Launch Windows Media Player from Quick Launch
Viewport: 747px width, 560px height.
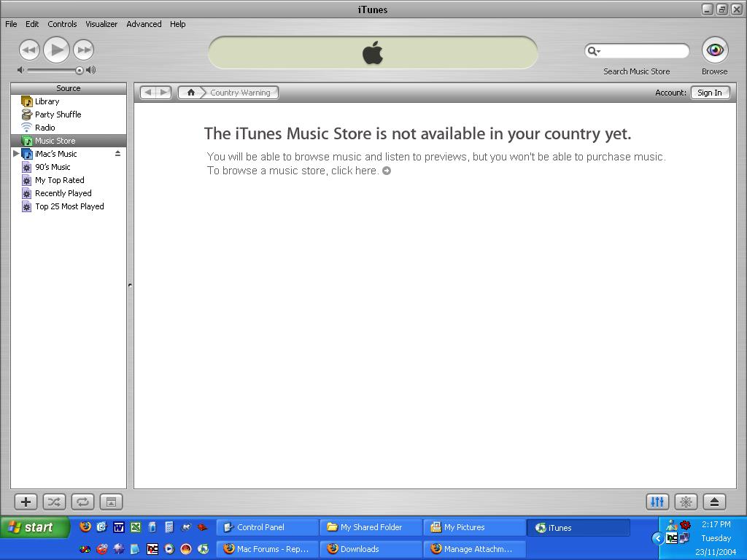(x=169, y=549)
